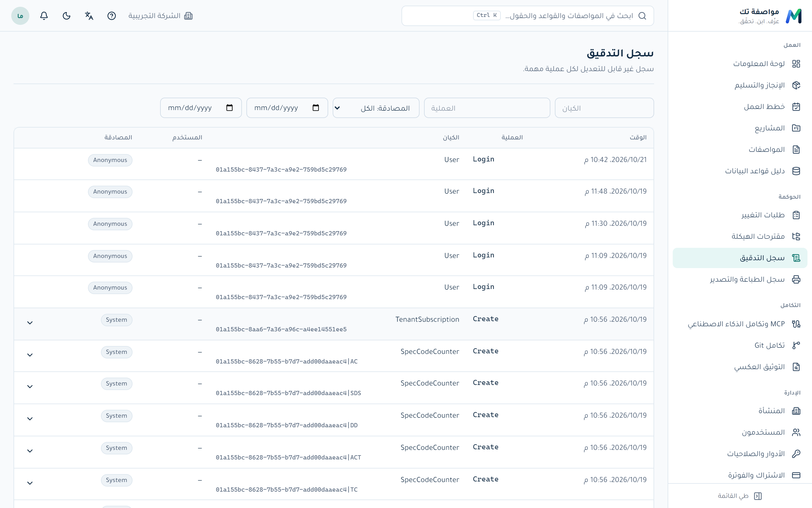Viewport: 812px width, 508px height.
Task: Focus the top search field
Action: coord(528,16)
